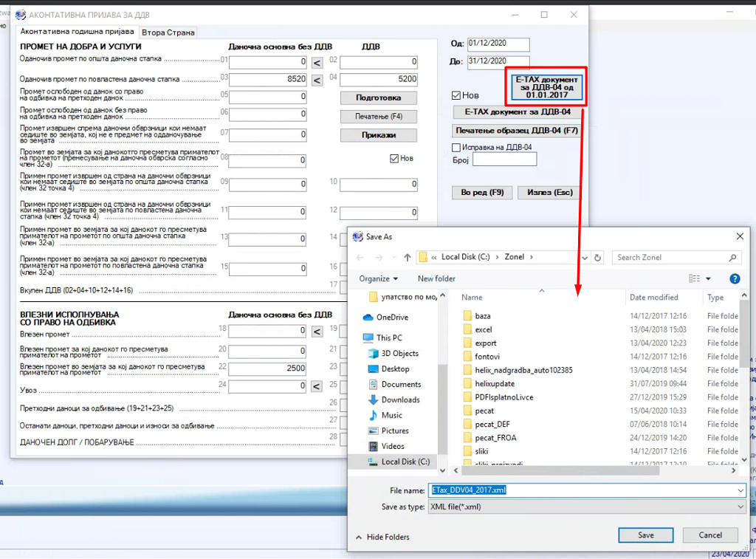The height and width of the screenshot is (559, 756).
Task: Change view layout icon in Save As
Action: [694, 279]
